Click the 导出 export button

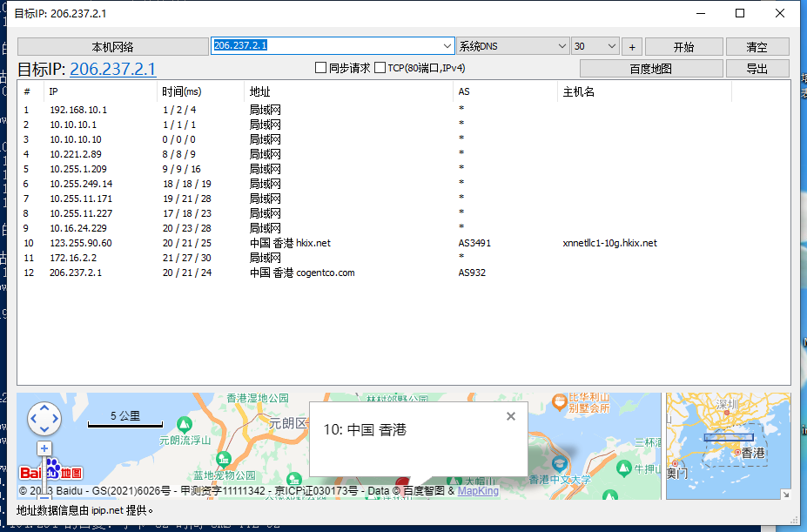(757, 69)
